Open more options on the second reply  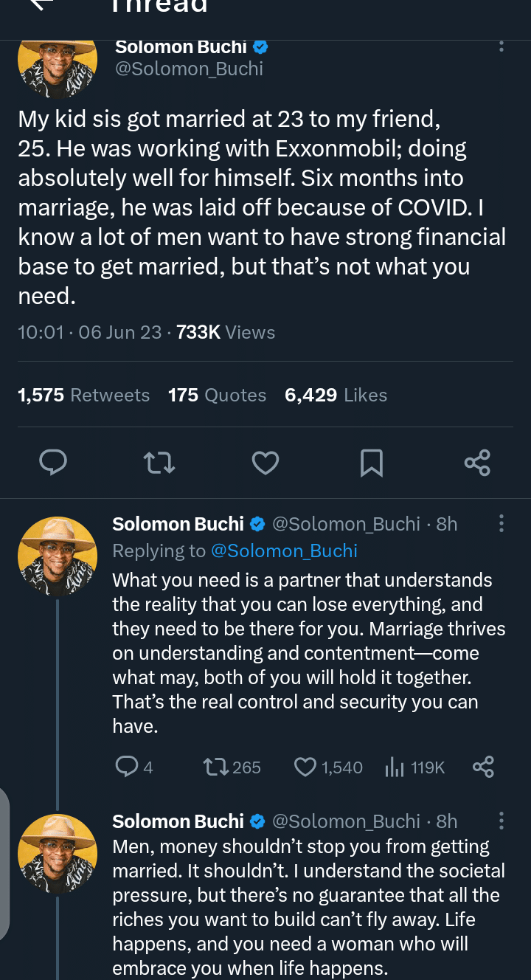[502, 821]
